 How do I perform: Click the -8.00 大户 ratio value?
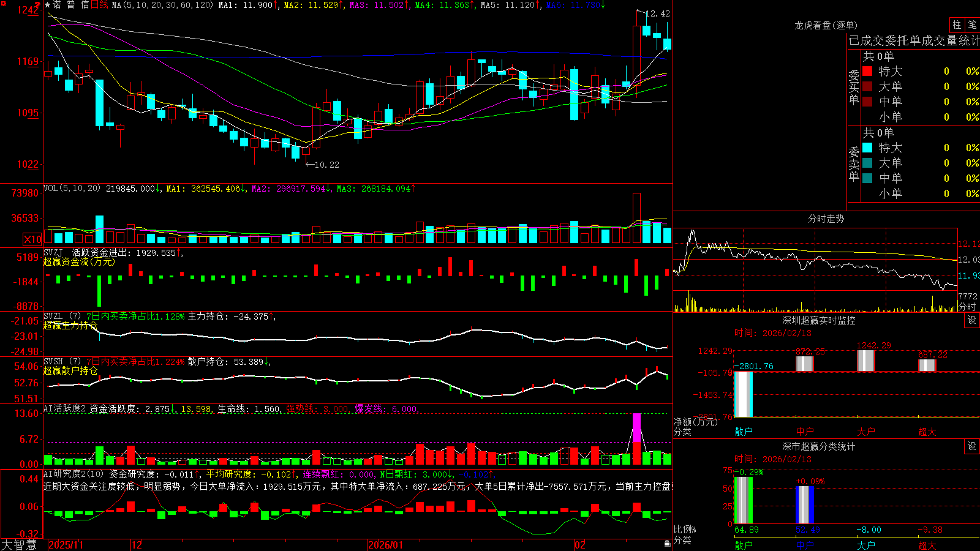click(x=869, y=530)
